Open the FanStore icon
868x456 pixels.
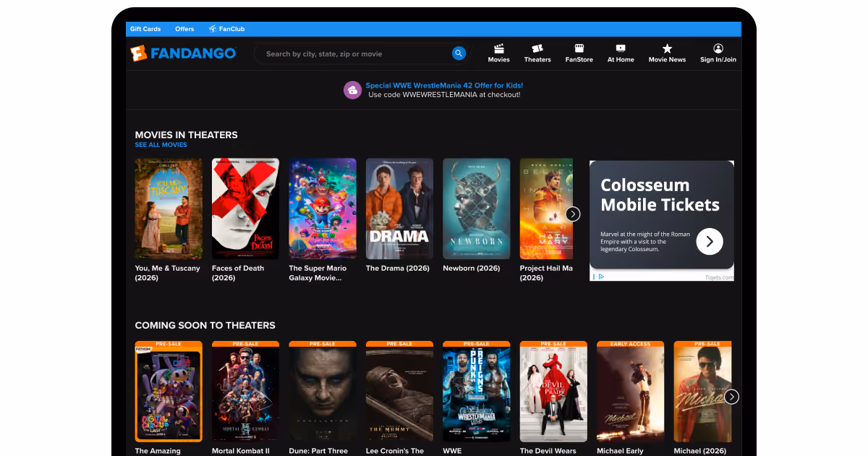(x=579, y=48)
